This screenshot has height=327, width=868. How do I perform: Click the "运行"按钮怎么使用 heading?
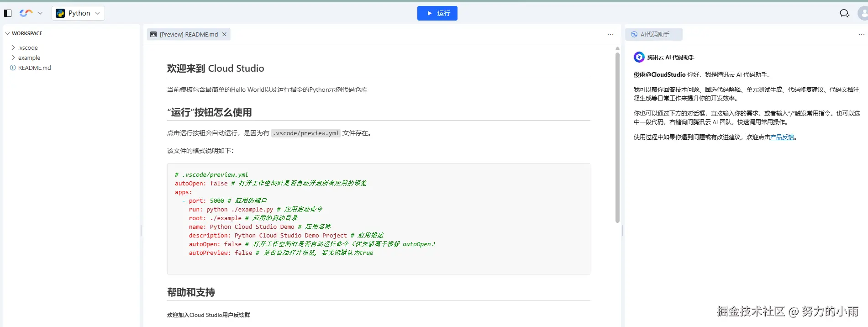point(210,112)
